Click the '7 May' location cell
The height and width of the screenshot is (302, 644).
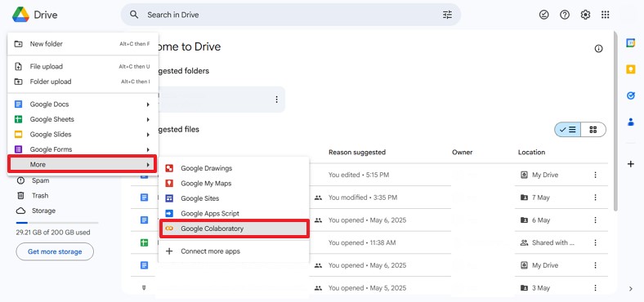tap(534, 198)
